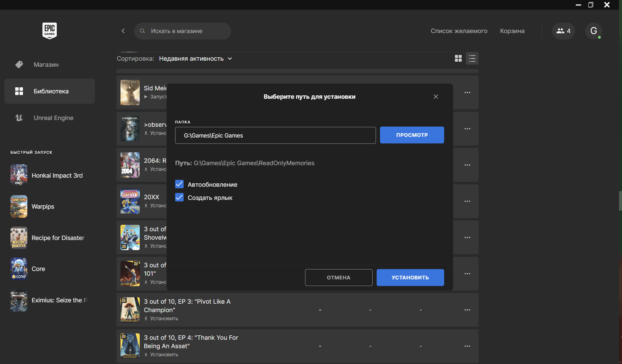Click Установить under EP 3 Pivot Like A Champion
622x364 pixels.
(161, 318)
